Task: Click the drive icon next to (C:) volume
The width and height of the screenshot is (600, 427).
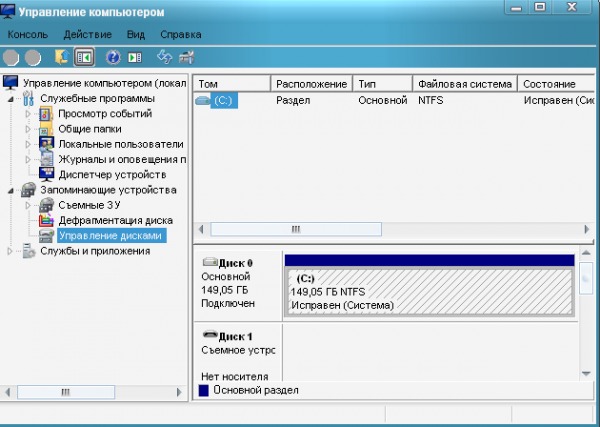Action: [202, 101]
